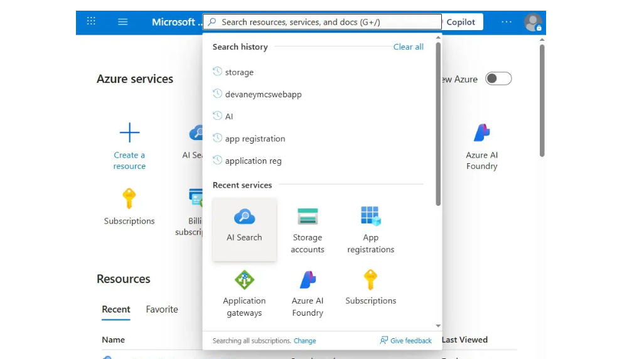Image resolution: width=644 pixels, height=359 pixels.
Task: Clear all search history
Action: (408, 47)
